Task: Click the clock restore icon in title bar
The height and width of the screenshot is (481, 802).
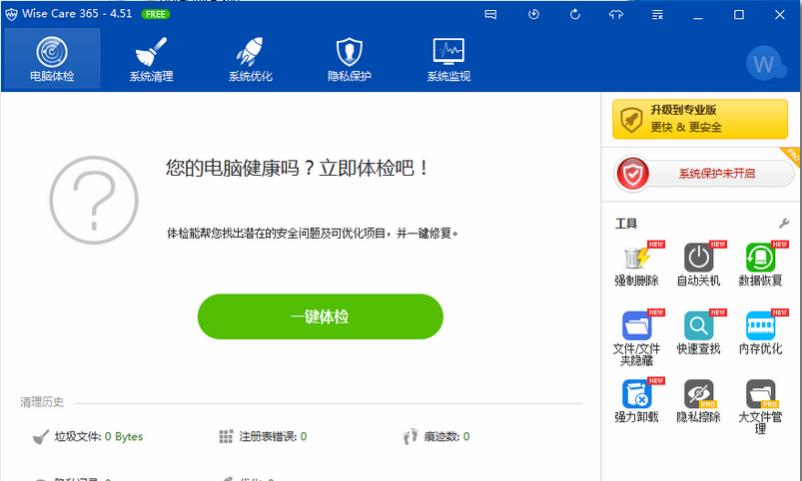Action: point(533,14)
